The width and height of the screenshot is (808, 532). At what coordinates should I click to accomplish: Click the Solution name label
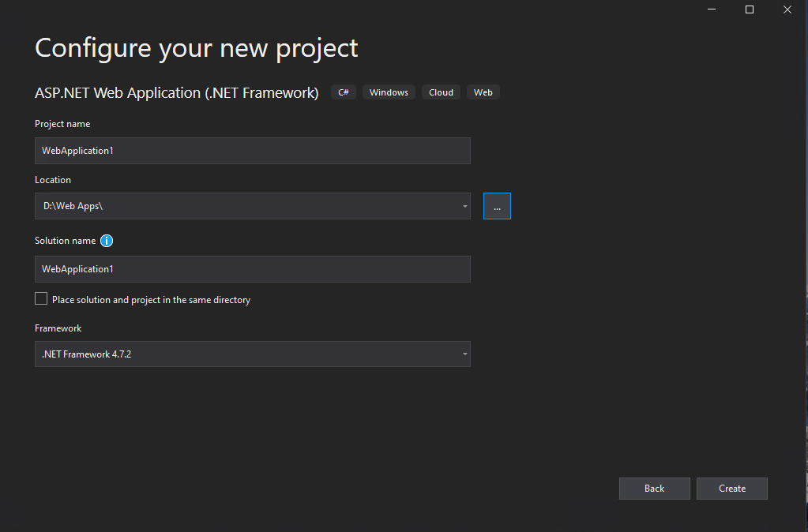[65, 241]
